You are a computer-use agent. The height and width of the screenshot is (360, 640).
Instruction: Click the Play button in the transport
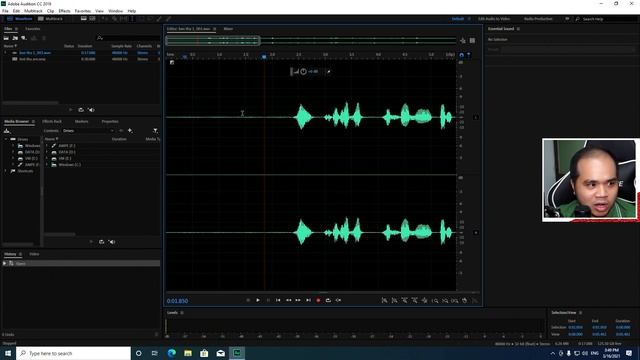pos(258,300)
